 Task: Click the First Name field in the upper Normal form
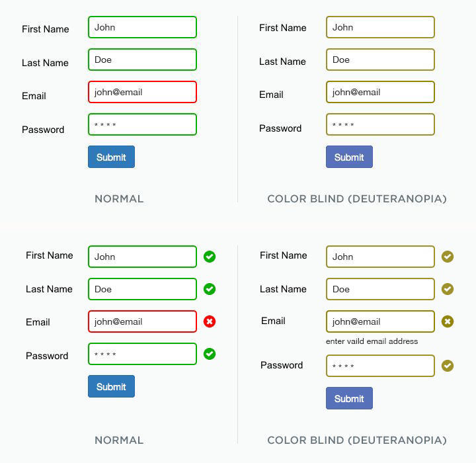click(142, 27)
